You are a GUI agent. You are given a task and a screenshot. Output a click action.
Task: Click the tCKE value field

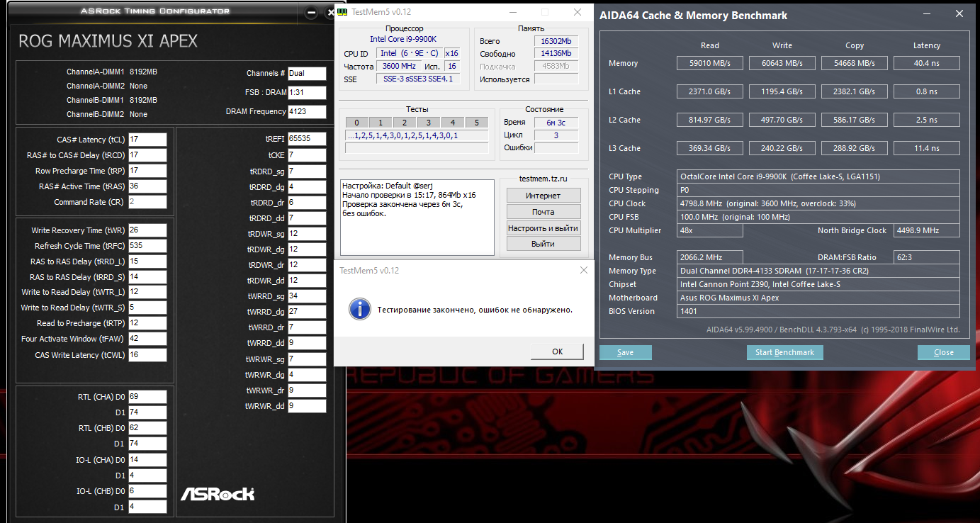pyautogui.click(x=307, y=154)
